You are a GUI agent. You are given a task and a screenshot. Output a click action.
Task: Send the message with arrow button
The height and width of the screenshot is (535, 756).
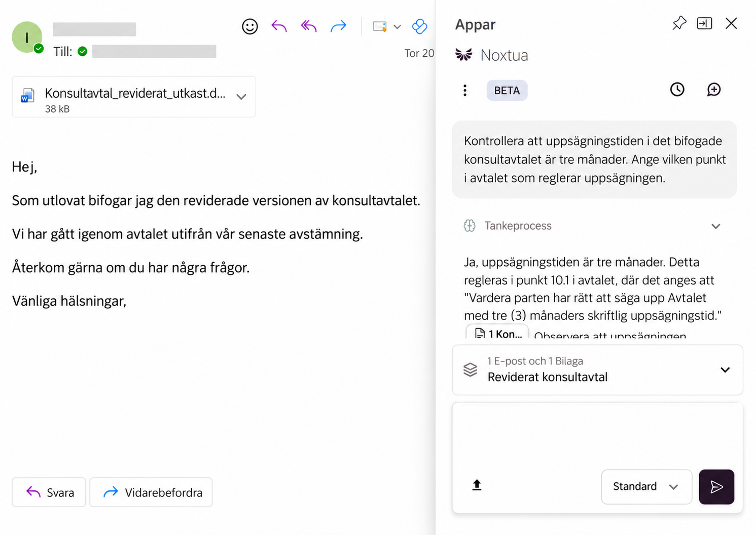click(x=716, y=487)
